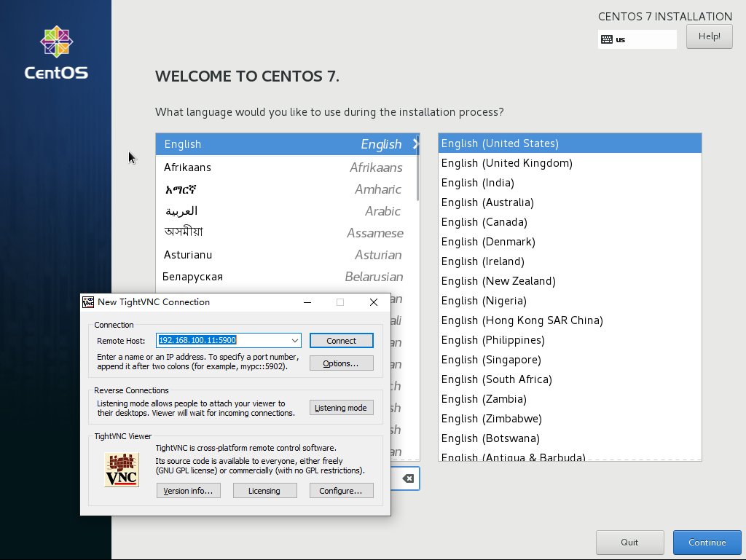Select English (United States) locale

click(x=570, y=143)
